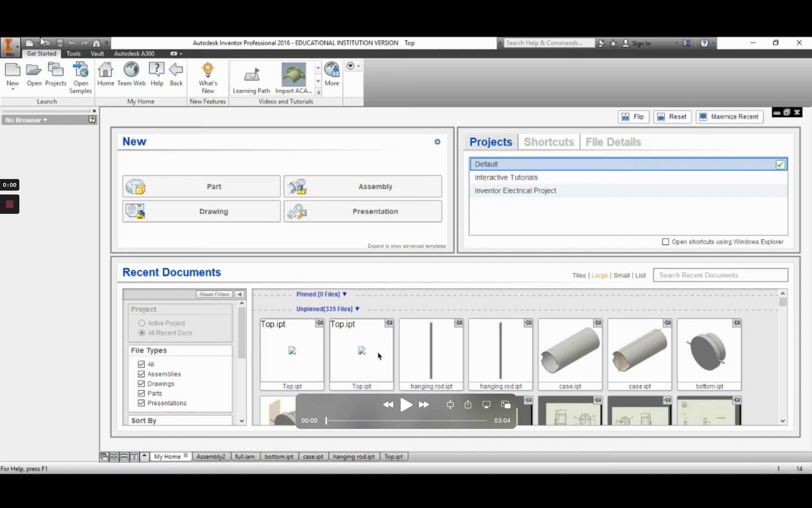812x508 pixels.
Task: Uncheck the Parts file type
Action: click(141, 393)
